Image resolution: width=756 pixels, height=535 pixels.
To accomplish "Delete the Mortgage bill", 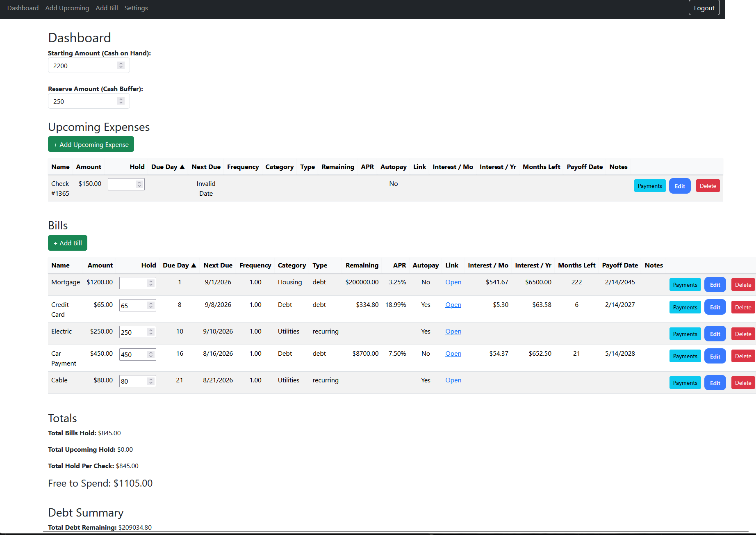I will coord(743,285).
